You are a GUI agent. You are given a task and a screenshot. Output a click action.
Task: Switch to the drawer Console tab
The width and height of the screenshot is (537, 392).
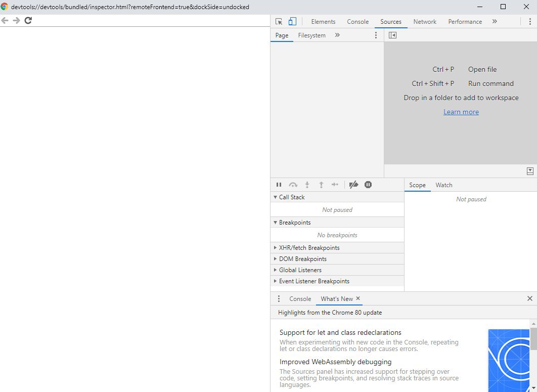(300, 299)
